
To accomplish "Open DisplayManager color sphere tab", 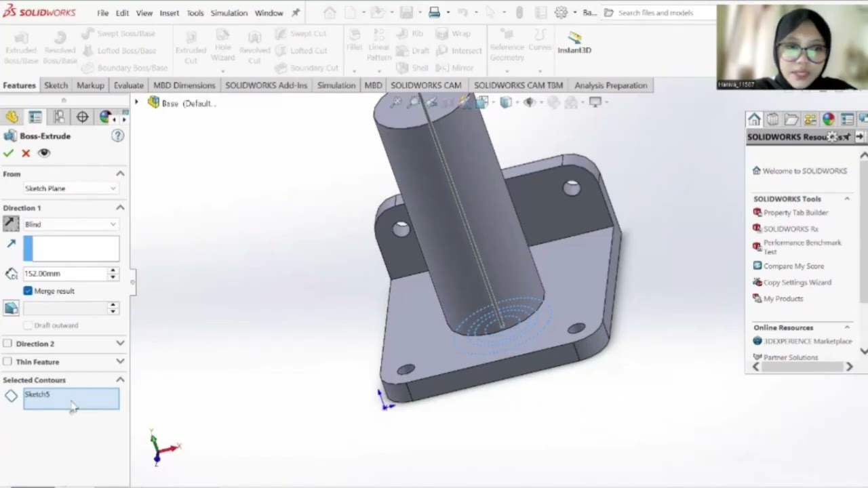I will pyautogui.click(x=105, y=117).
